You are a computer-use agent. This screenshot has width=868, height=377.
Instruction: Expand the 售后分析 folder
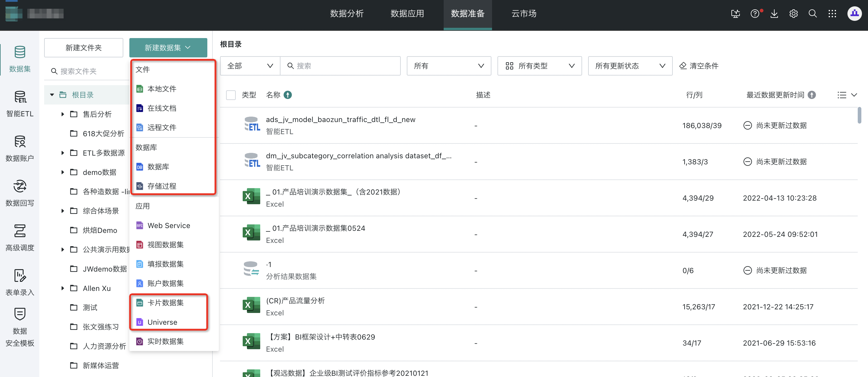pyautogui.click(x=63, y=114)
